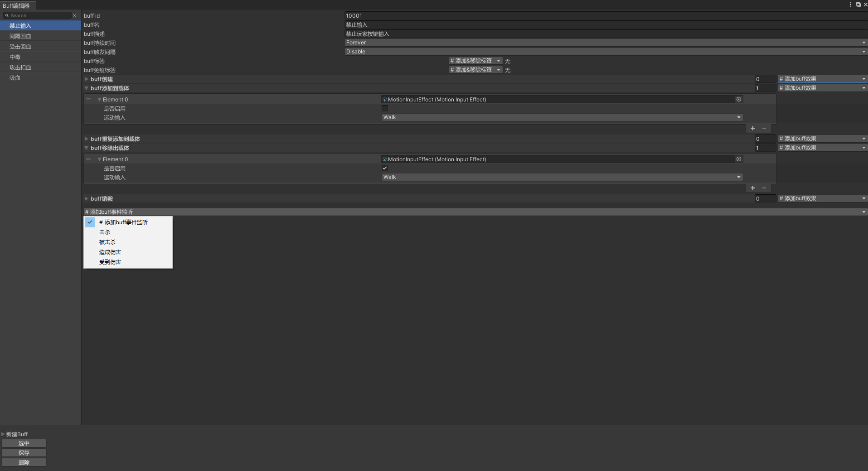868x471 pixels.
Task: Choose 击杀 from the event listener menu
Action: pos(128,232)
